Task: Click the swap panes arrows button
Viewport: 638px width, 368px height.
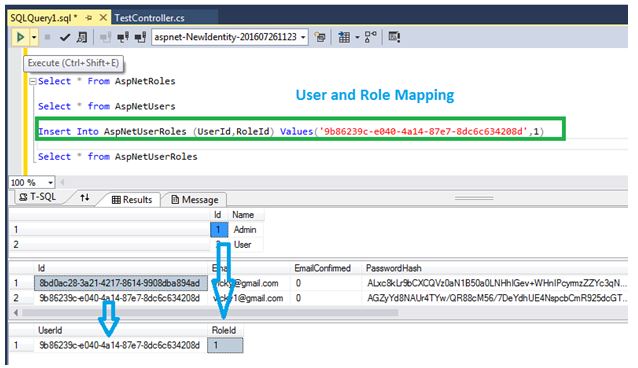Action: 85,198
